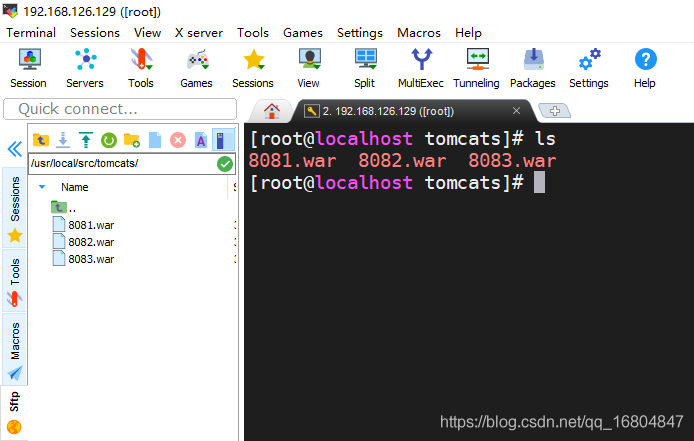Open the home tab

pos(272,111)
